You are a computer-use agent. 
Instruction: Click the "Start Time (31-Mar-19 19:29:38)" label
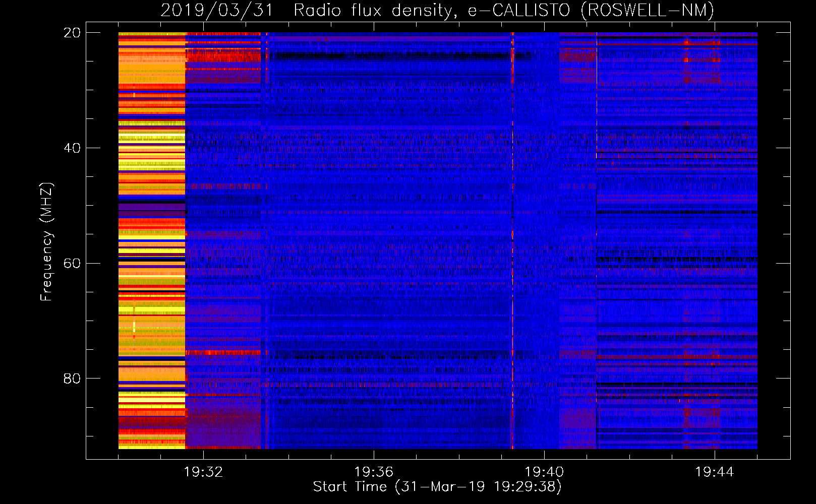[437, 487]
